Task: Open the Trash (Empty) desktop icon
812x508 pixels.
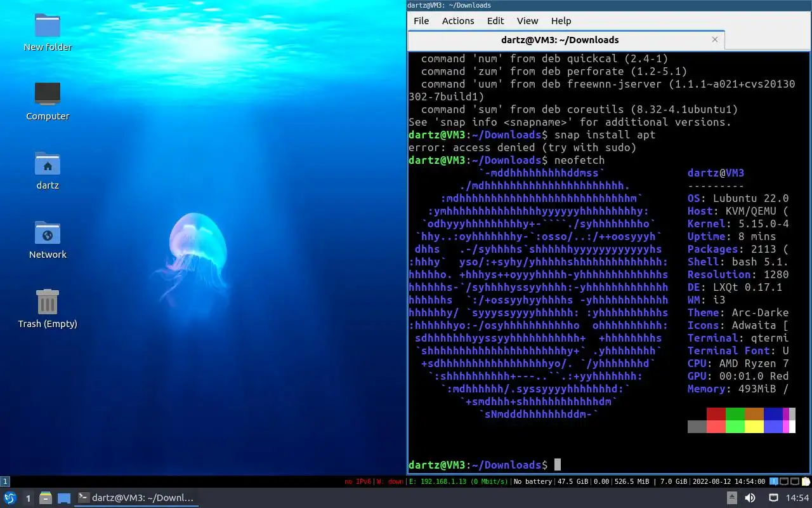Action: click(x=48, y=309)
